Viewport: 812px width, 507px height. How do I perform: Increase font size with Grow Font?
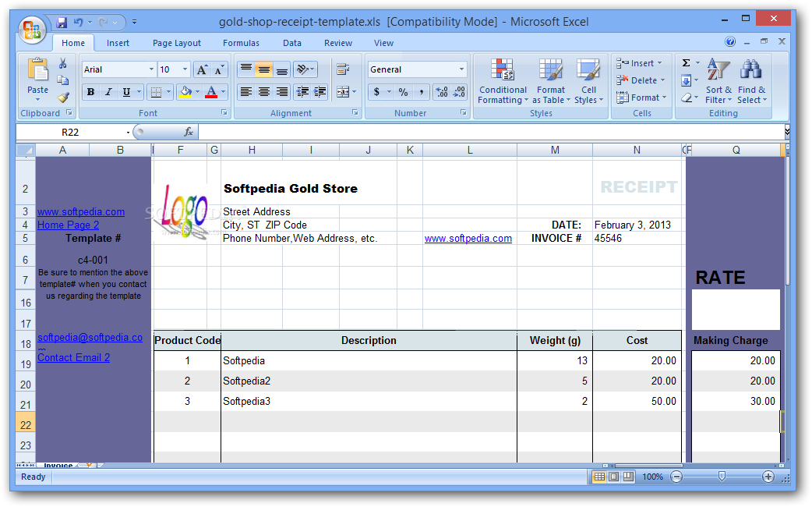(202, 69)
